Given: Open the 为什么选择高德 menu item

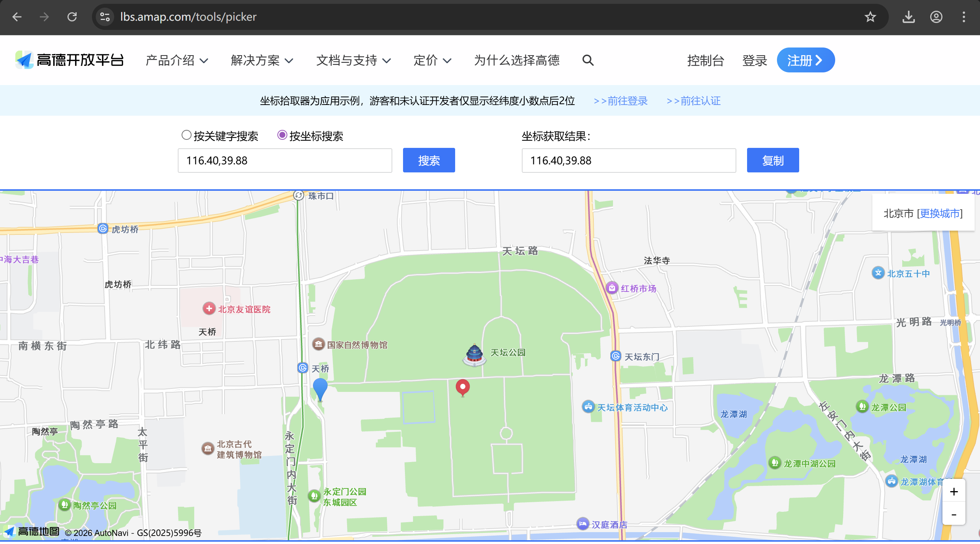Looking at the screenshot, I should 517,60.
